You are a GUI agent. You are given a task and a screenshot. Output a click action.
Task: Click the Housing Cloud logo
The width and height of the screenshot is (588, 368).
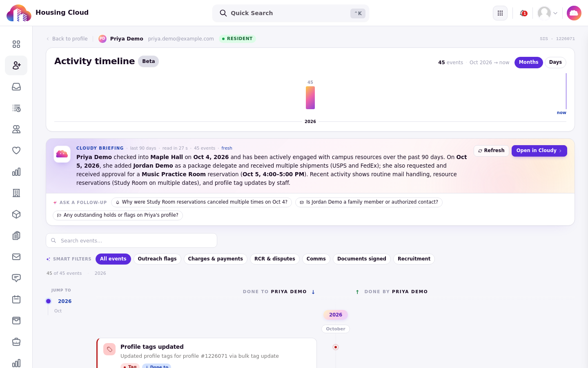(19, 13)
